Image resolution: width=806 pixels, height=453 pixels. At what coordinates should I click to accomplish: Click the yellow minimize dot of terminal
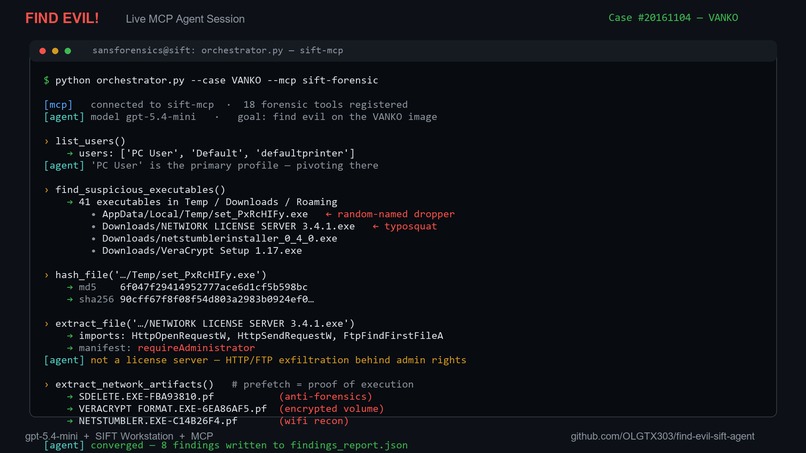(x=55, y=51)
